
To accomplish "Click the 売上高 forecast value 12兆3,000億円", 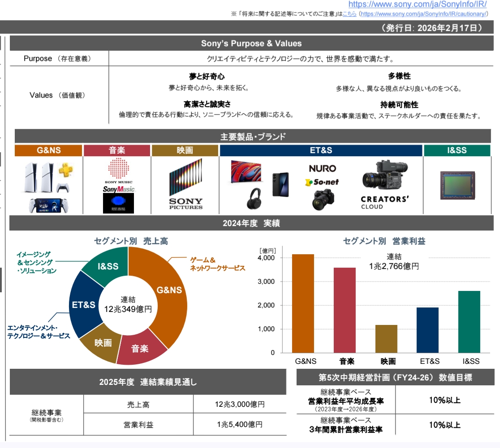I will (x=240, y=404).
